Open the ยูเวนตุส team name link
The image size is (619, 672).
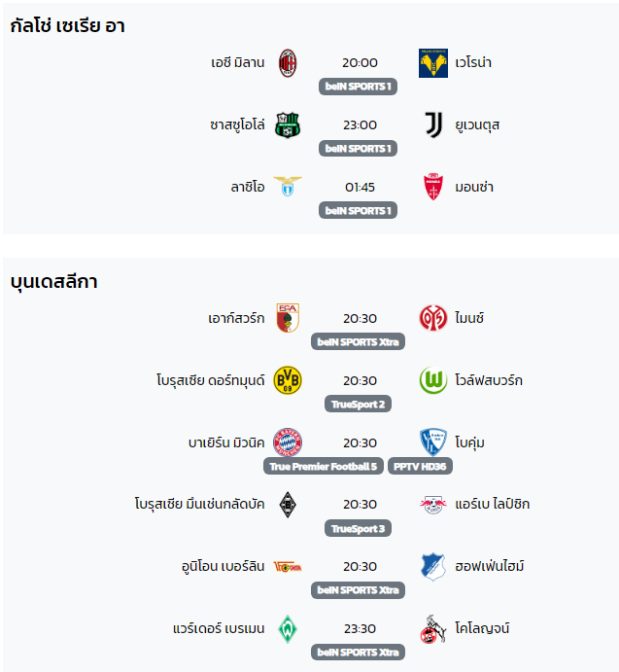pos(477,125)
